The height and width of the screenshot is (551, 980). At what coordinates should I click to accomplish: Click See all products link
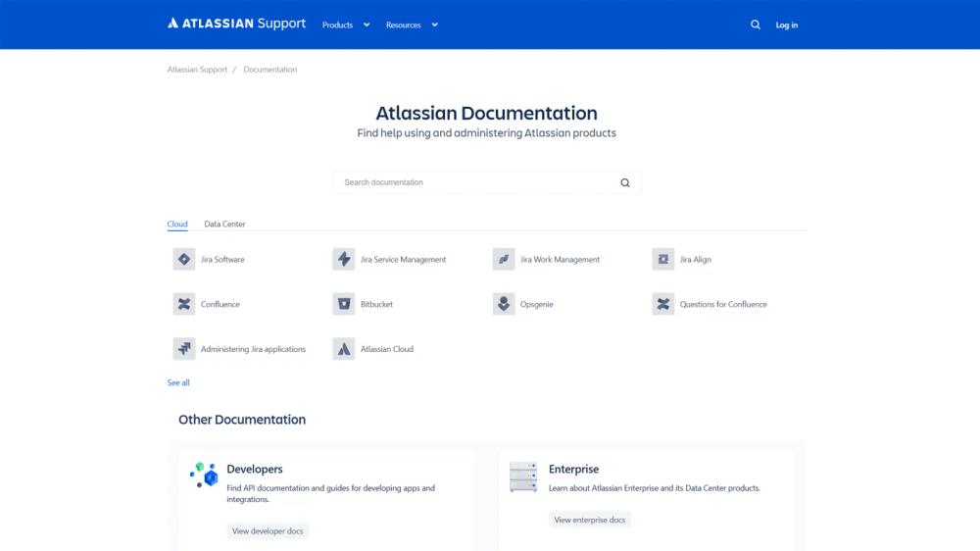(178, 382)
